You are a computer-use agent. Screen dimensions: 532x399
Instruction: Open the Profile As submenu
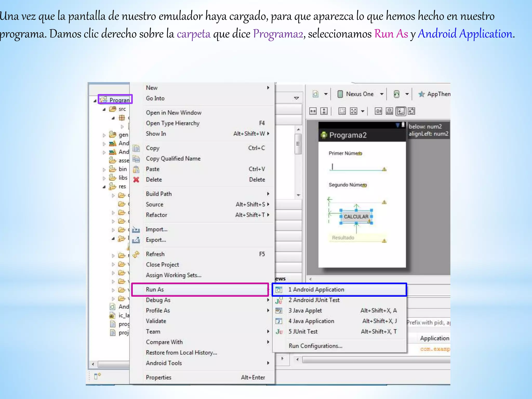pyautogui.click(x=202, y=311)
